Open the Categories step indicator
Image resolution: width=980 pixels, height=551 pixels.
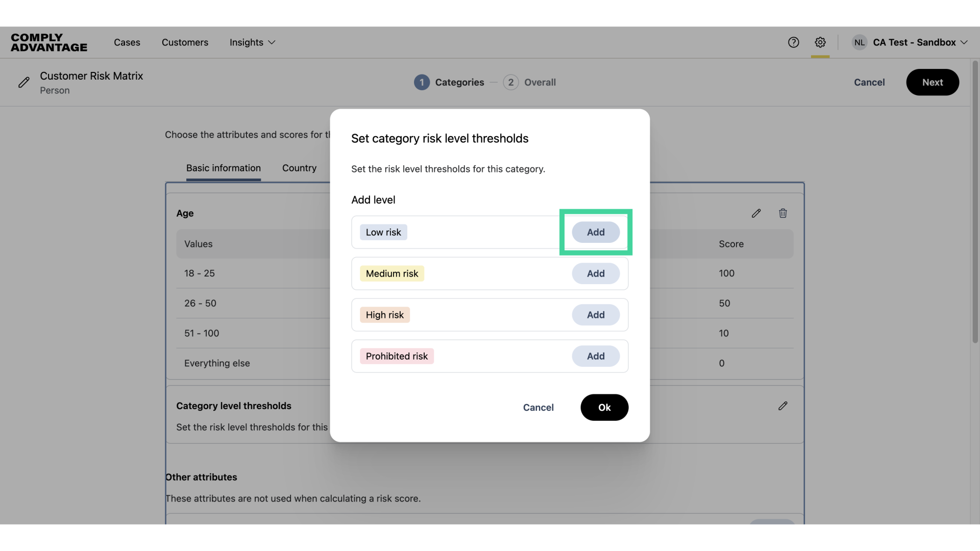pyautogui.click(x=449, y=82)
